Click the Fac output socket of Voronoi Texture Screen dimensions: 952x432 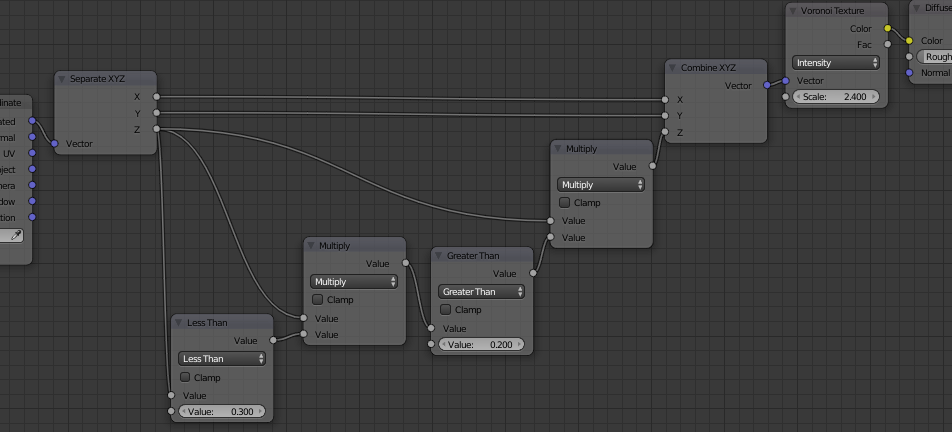coord(887,44)
